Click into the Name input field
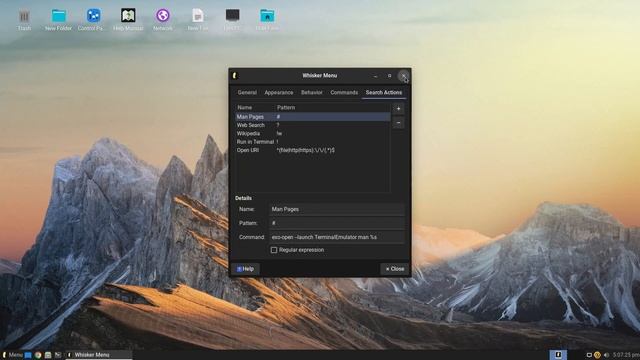 [x=337, y=209]
